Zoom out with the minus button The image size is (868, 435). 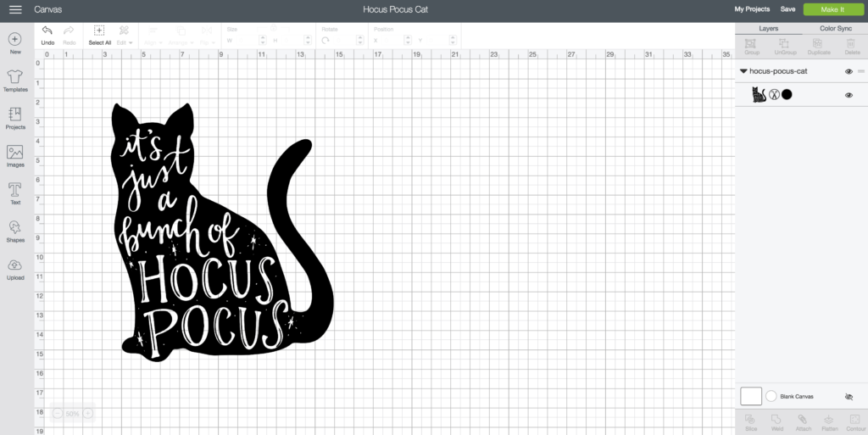pyautogui.click(x=58, y=414)
